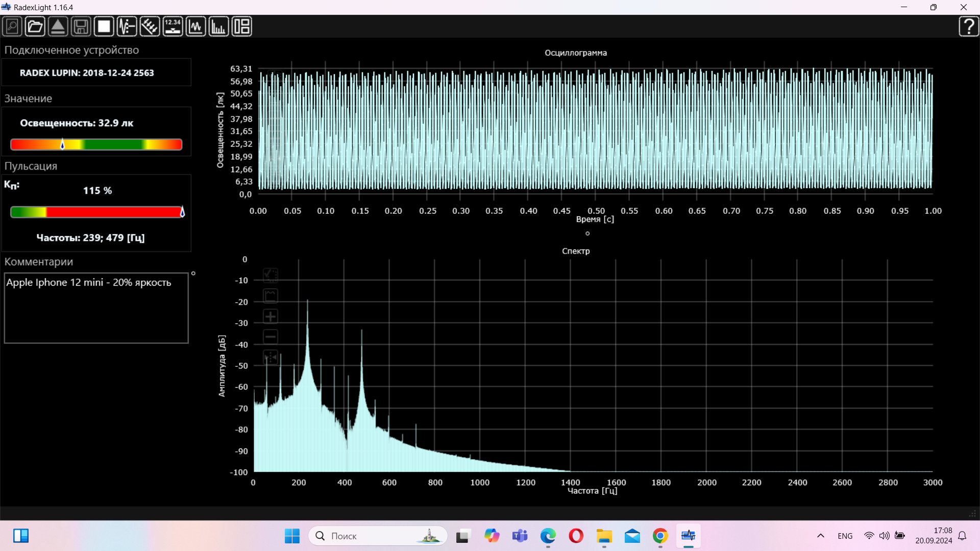Click the spectrum autoscale checkmark icon
This screenshot has width=980, height=551.
click(x=271, y=275)
